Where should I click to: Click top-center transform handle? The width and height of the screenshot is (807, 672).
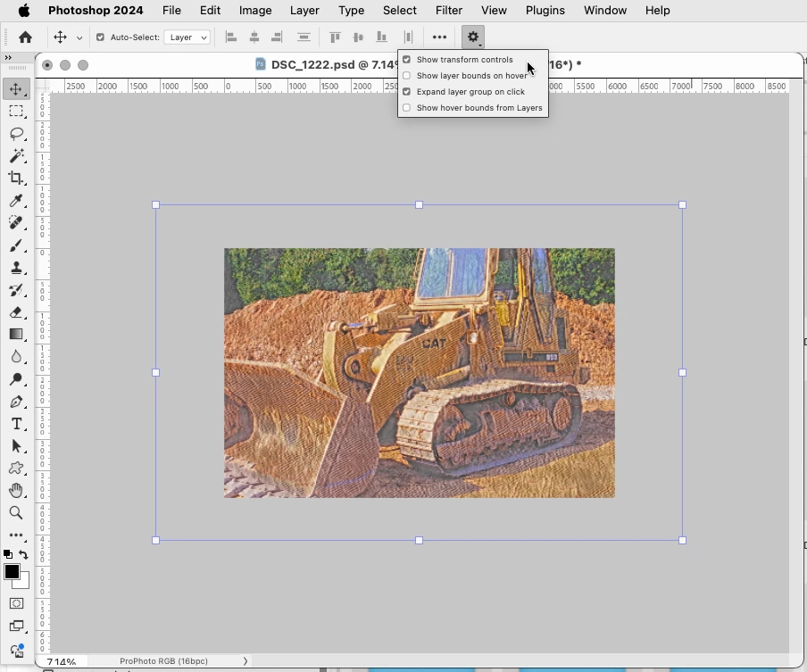click(419, 204)
